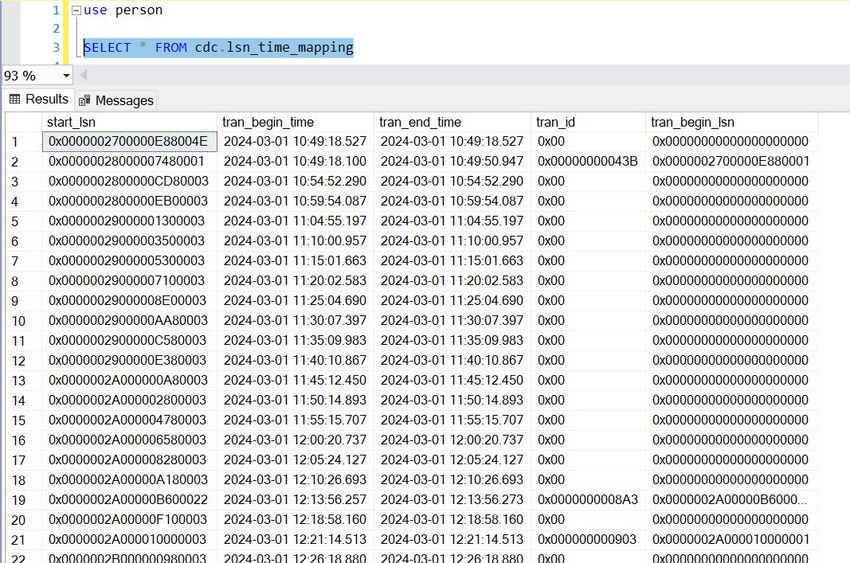Click the horizontal scroll left arrow
Image resolution: width=850 pixels, height=563 pixels.
(x=83, y=75)
